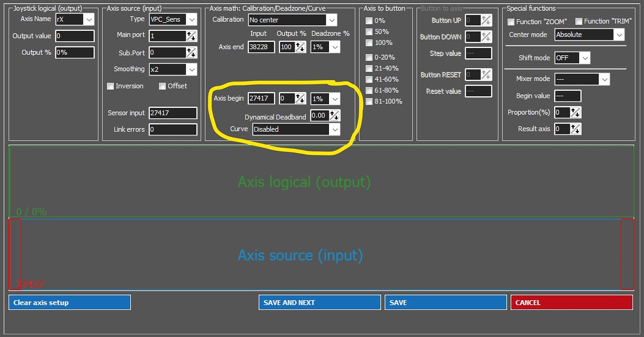The image size is (644, 337).
Task: Check the 50% axis-to-button option
Action: [369, 31]
